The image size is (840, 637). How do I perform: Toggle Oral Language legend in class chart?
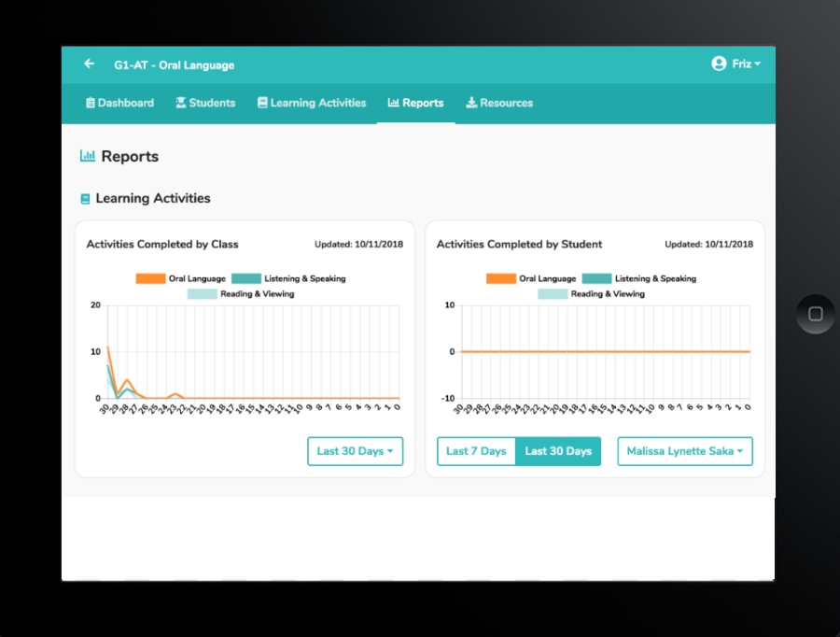(x=179, y=278)
